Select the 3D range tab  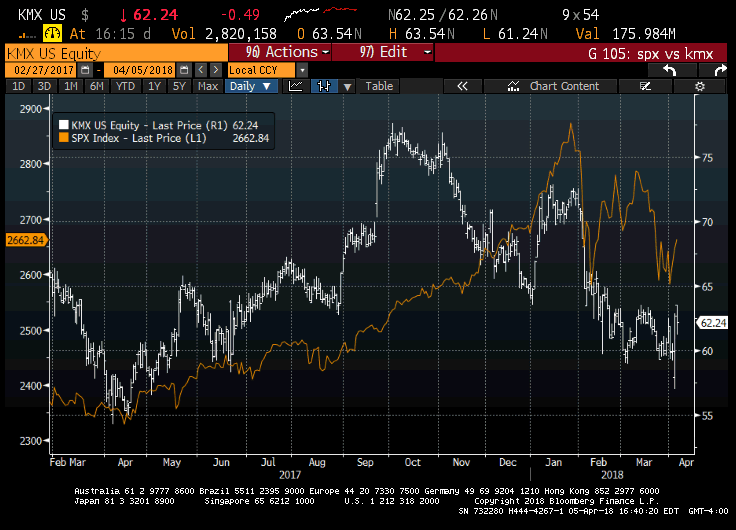44,86
